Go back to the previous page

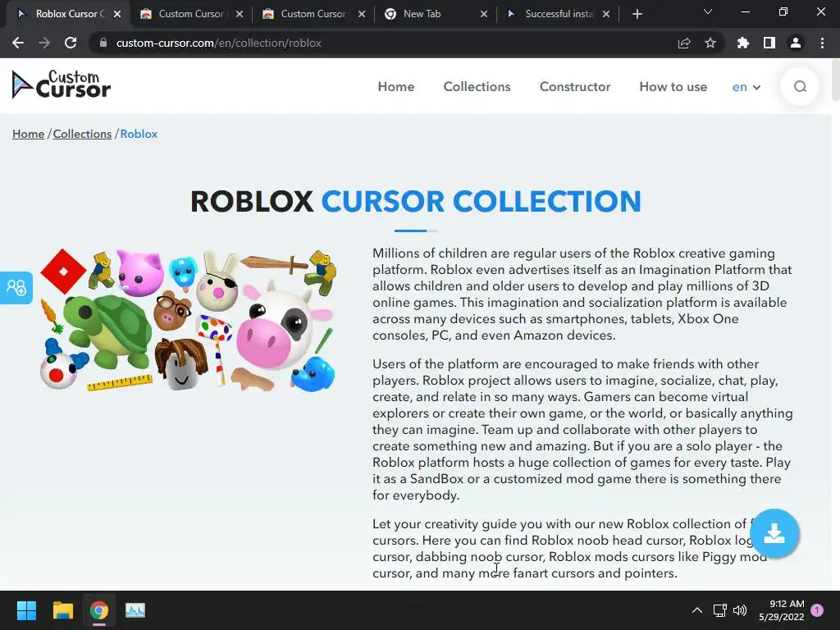(18, 43)
